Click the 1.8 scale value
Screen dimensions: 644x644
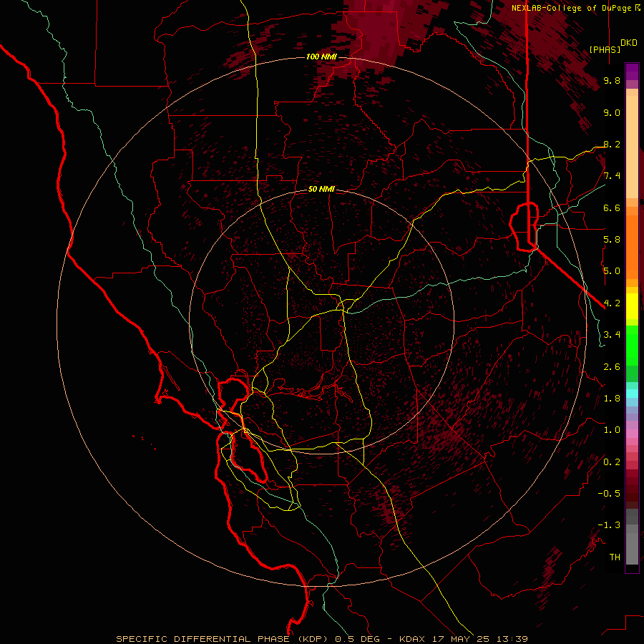click(x=612, y=399)
